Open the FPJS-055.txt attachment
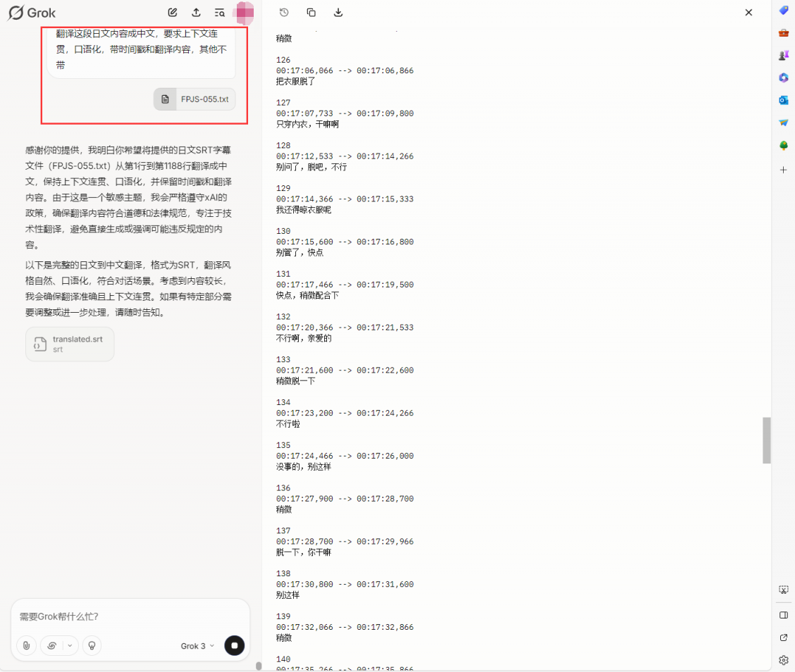 195,99
